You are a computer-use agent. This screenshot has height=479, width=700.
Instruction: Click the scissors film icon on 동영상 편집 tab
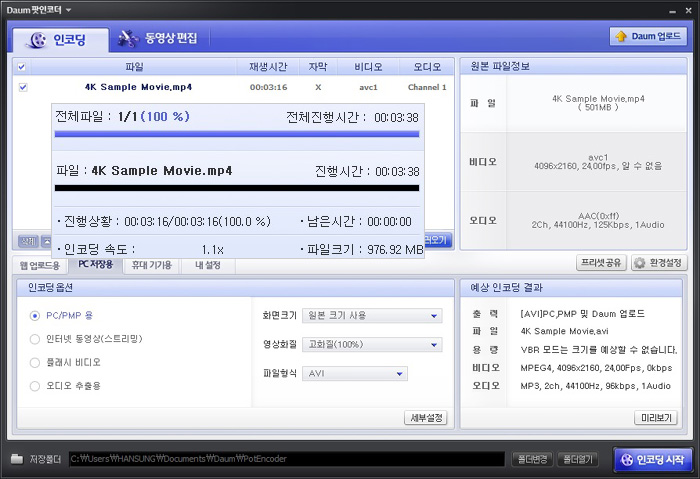tap(128, 38)
